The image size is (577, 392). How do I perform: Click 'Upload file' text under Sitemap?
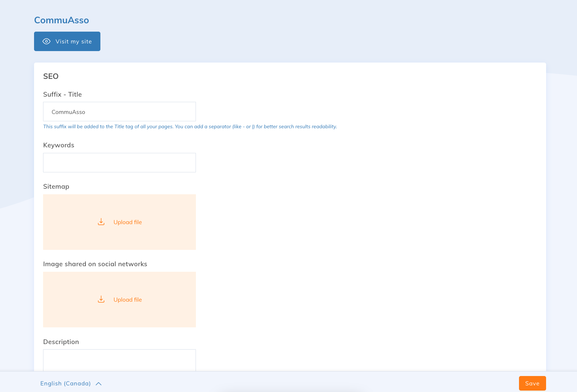127,222
